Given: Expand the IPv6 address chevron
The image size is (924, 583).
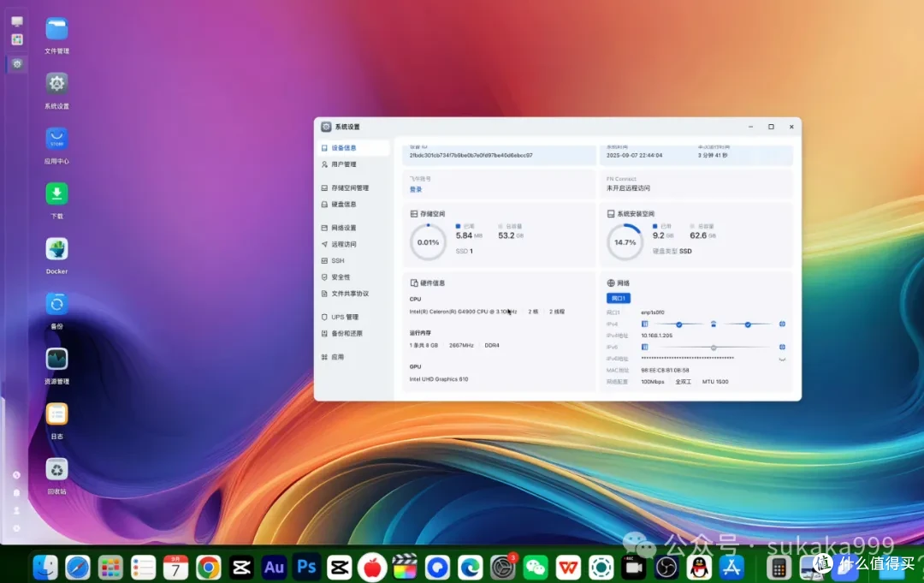Looking at the screenshot, I should pos(782,359).
